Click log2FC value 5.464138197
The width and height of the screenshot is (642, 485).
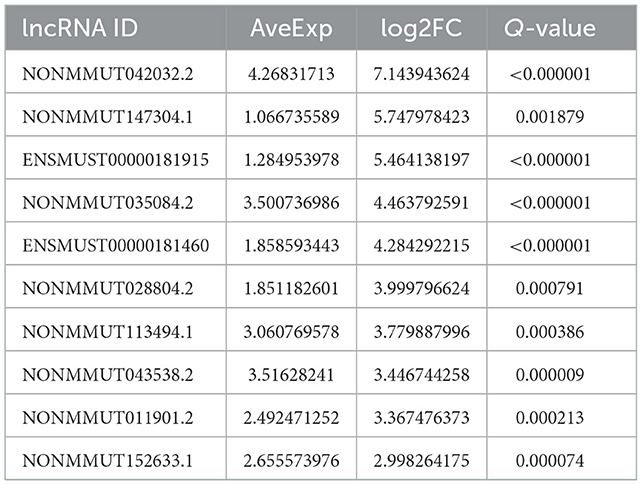tap(421, 160)
